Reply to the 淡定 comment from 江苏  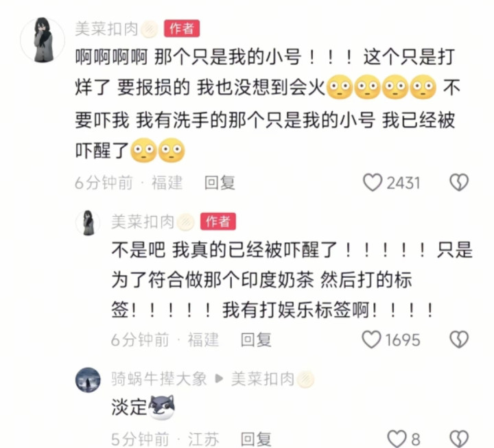coord(256,439)
